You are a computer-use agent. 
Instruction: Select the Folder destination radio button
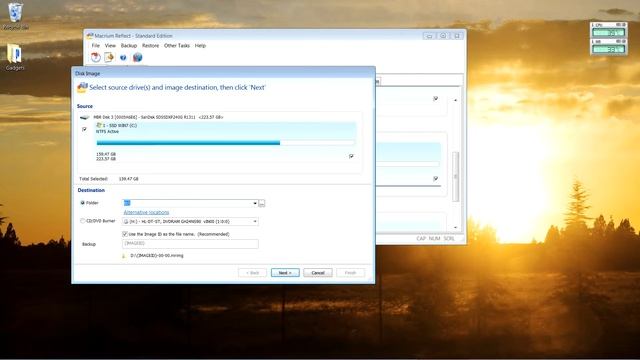(82, 203)
